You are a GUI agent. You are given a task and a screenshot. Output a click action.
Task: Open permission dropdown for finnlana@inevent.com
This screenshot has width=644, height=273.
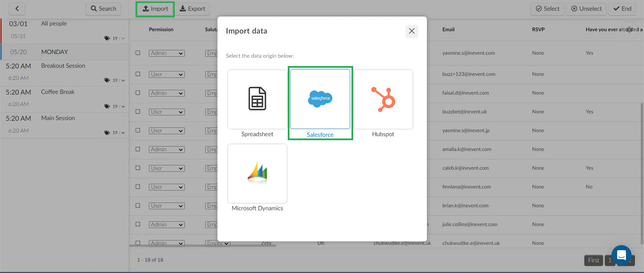pos(167,187)
